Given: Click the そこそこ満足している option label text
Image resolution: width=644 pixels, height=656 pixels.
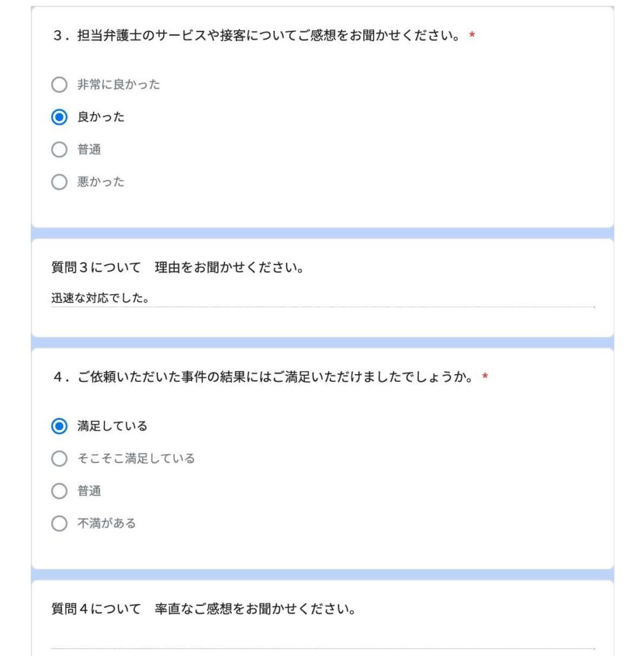Looking at the screenshot, I should (x=136, y=459).
